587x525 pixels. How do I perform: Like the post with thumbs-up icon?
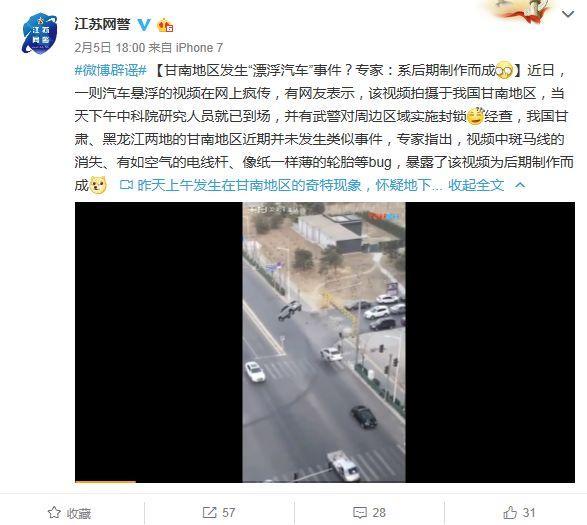pos(510,512)
